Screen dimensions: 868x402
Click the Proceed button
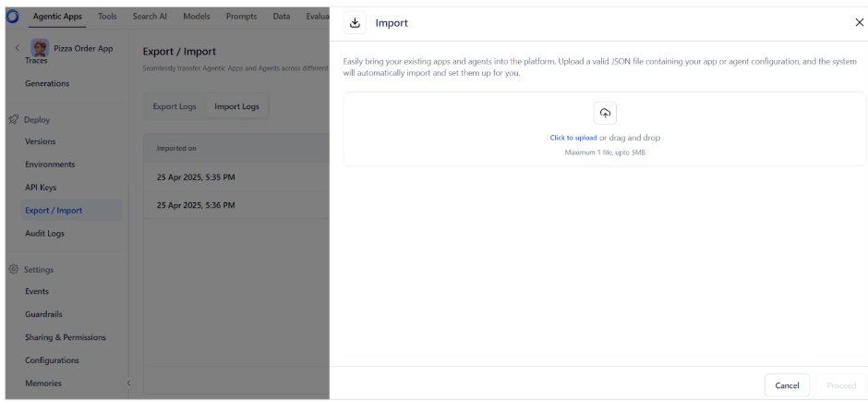coord(841,385)
